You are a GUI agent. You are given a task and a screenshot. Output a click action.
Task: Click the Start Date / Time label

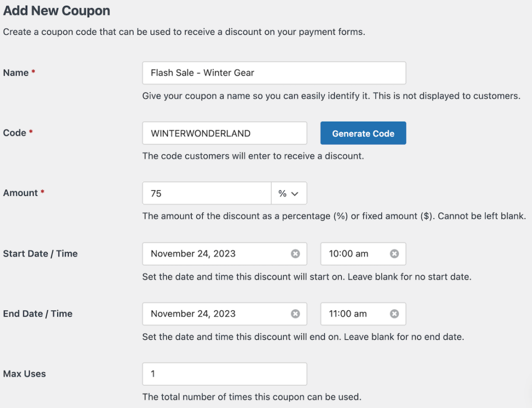[40, 254]
